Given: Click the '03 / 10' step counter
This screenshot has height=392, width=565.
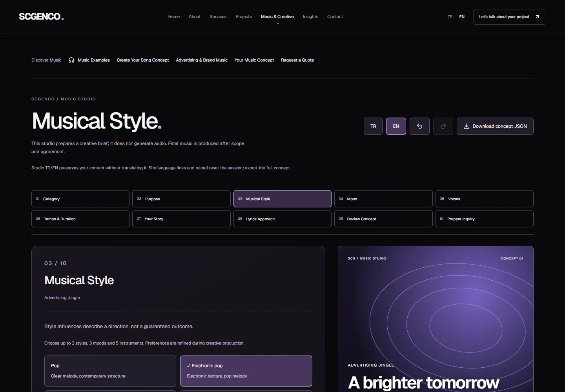Looking at the screenshot, I should pyautogui.click(x=55, y=263).
